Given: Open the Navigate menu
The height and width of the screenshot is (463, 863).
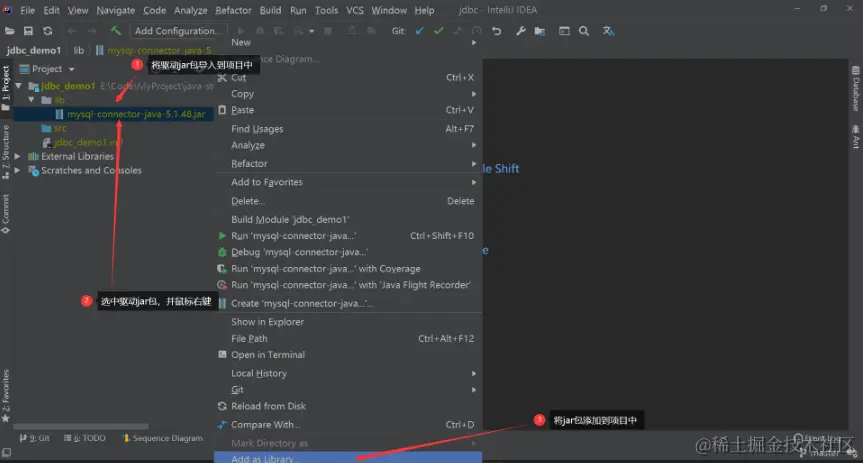Looking at the screenshot, I should (116, 10).
